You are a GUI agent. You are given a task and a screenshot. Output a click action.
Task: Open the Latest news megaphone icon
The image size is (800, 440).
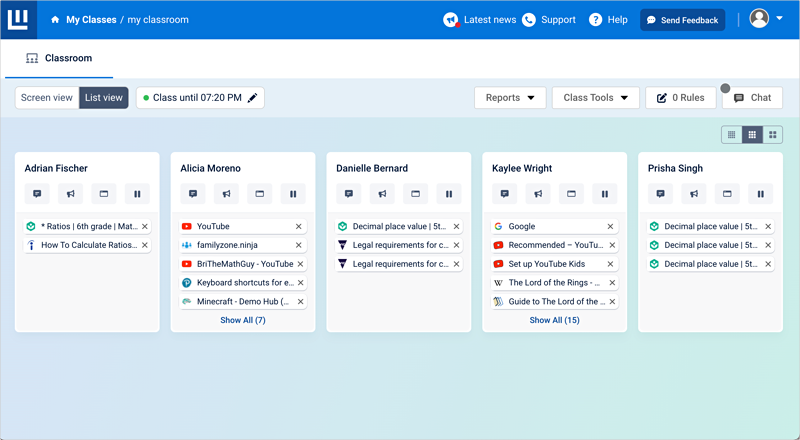[x=451, y=20]
